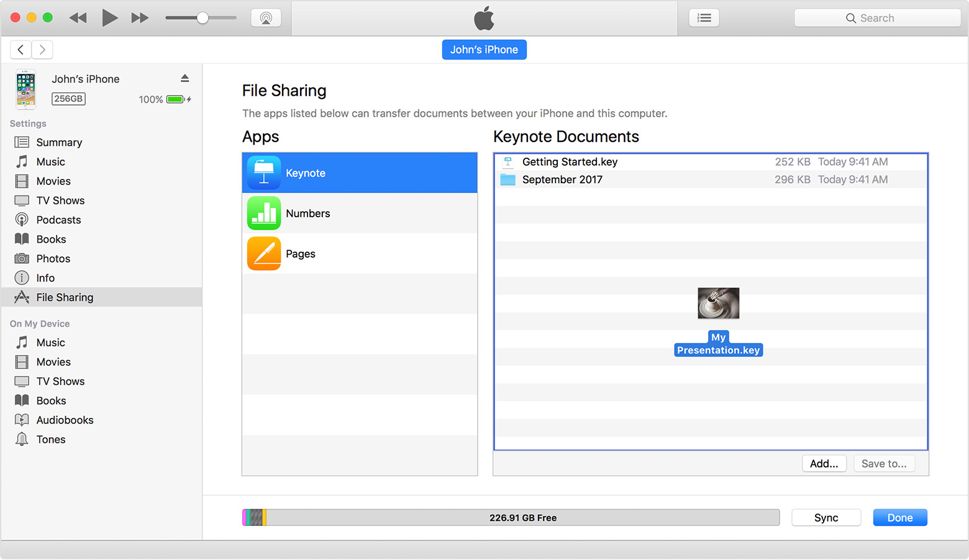Select File Sharing in the sidebar
969x560 pixels.
pos(101,297)
